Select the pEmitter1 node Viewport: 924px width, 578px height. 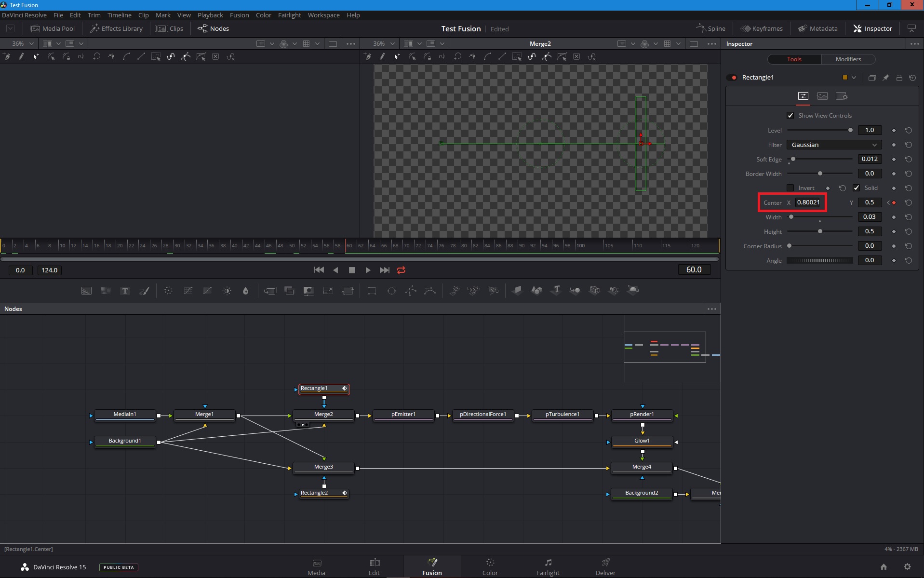tap(403, 415)
